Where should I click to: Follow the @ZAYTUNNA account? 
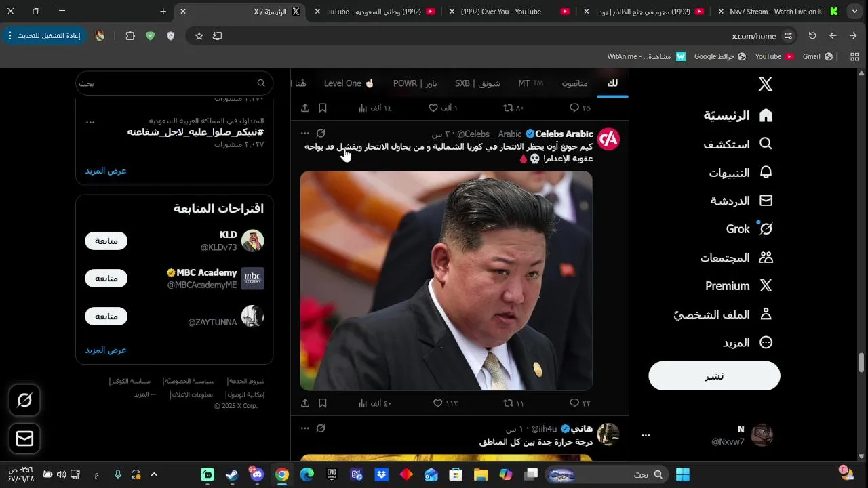pyautogui.click(x=106, y=317)
